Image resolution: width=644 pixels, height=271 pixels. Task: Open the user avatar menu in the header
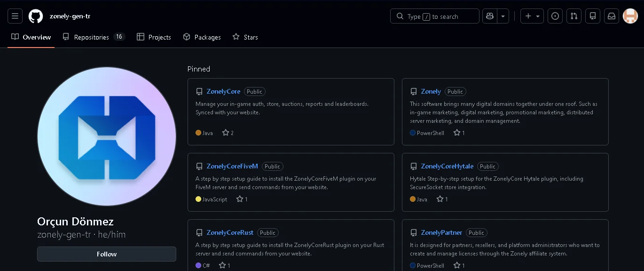630,16
